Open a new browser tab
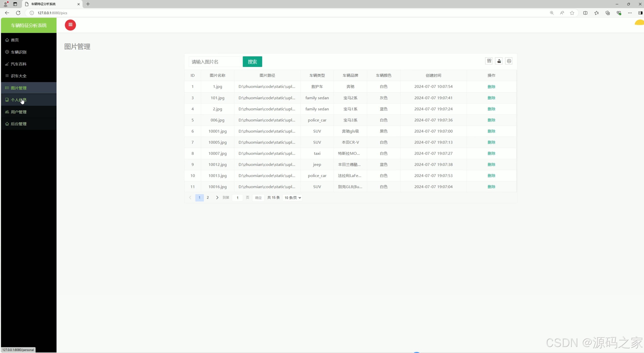The height and width of the screenshot is (353, 644). click(x=88, y=4)
